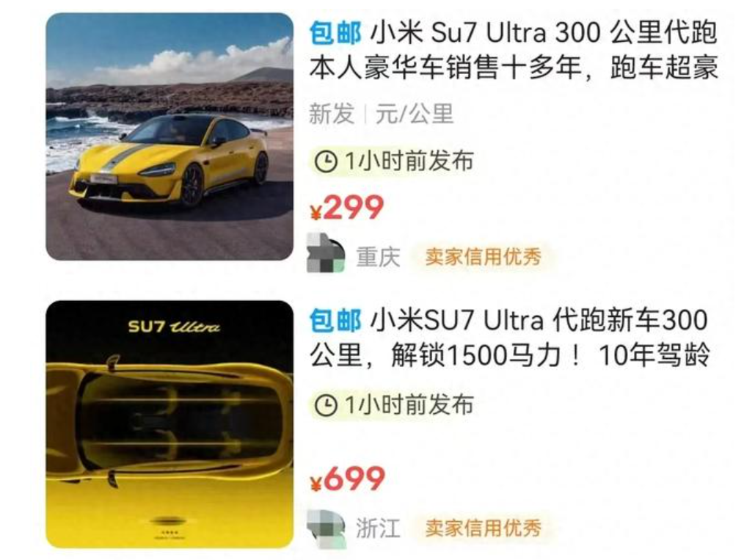Click the ¥699 price
The image size is (755, 560).
347,479
